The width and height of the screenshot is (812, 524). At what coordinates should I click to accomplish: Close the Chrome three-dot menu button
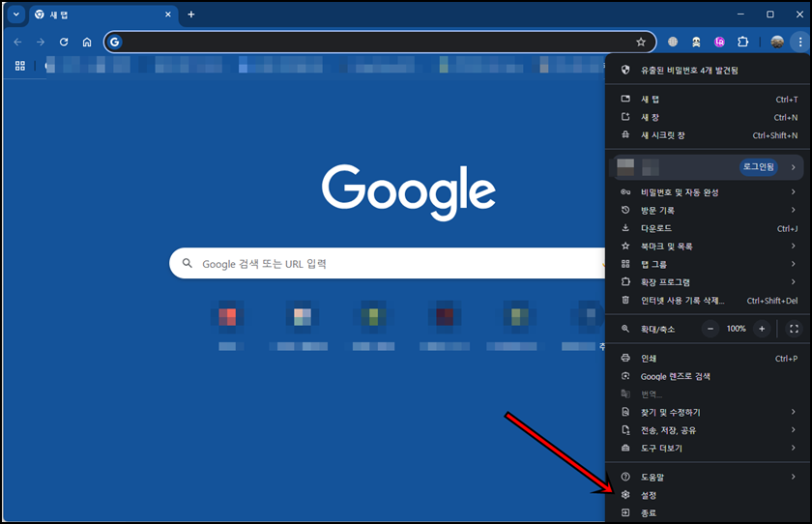tap(800, 42)
